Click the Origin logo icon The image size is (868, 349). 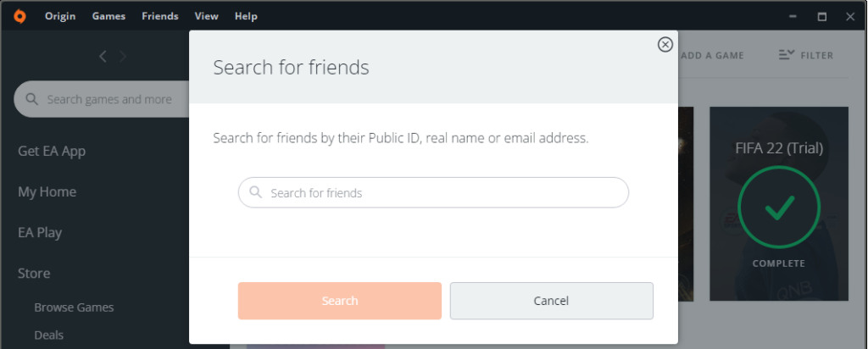[19, 17]
